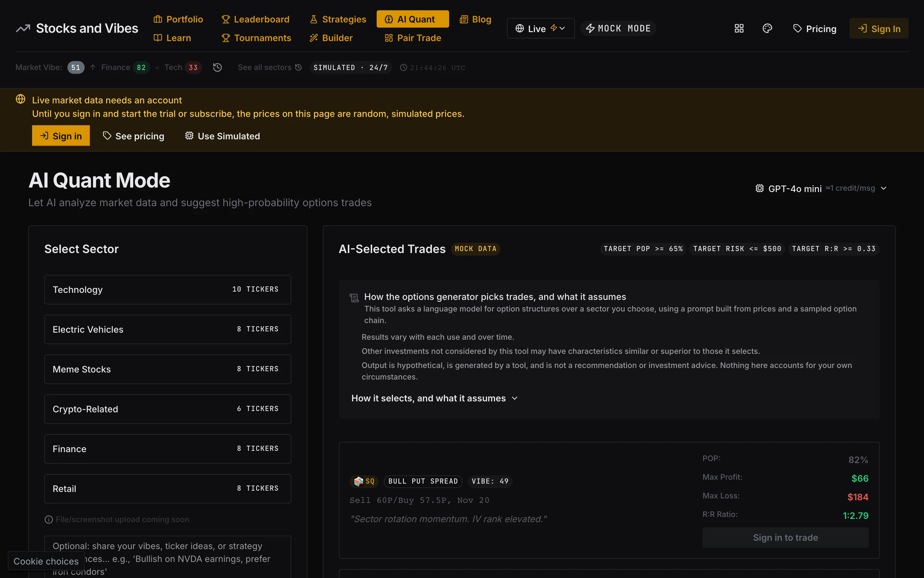Open the Strategies nav link
The image size is (924, 578).
pos(337,19)
